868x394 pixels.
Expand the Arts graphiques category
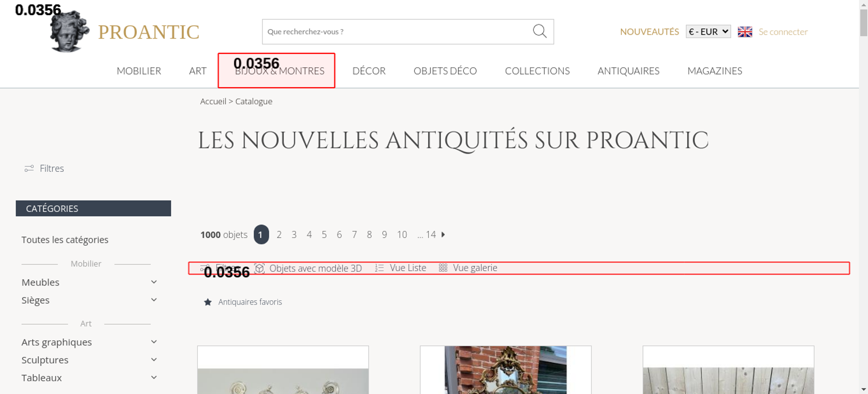coord(154,342)
